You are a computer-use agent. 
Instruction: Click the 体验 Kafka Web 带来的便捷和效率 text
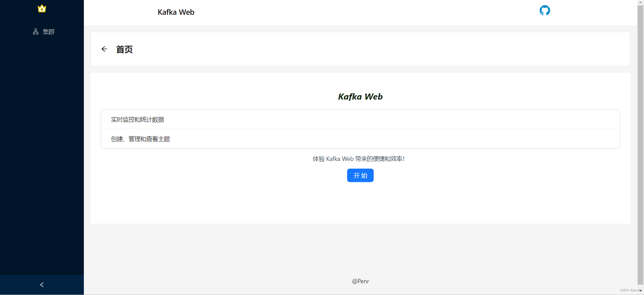pyautogui.click(x=359, y=159)
